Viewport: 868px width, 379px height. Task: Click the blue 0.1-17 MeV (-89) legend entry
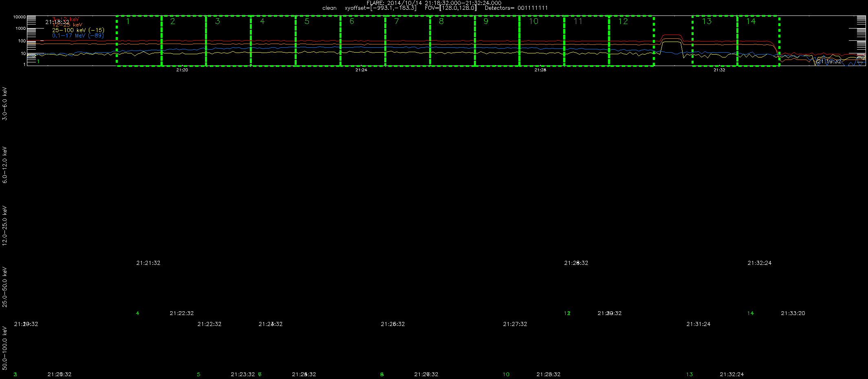[x=78, y=35]
